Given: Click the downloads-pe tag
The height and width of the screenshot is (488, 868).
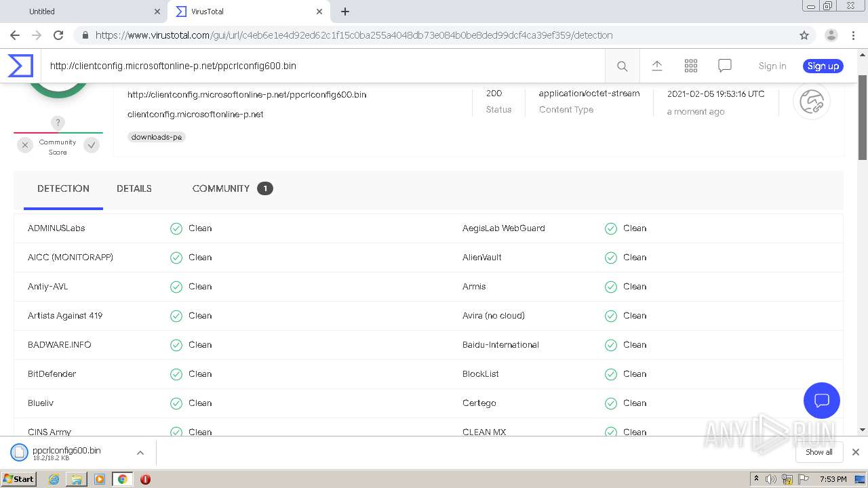Looking at the screenshot, I should 157,137.
